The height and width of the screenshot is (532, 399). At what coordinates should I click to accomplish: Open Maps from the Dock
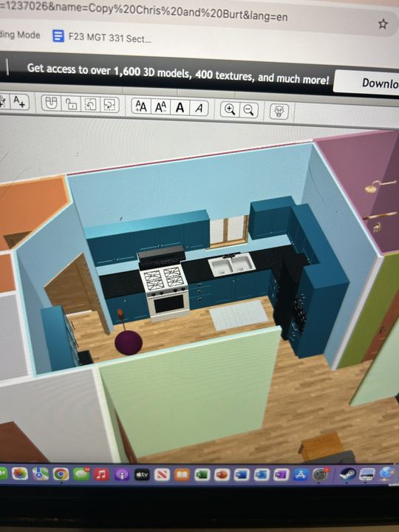pyautogui.click(x=41, y=474)
